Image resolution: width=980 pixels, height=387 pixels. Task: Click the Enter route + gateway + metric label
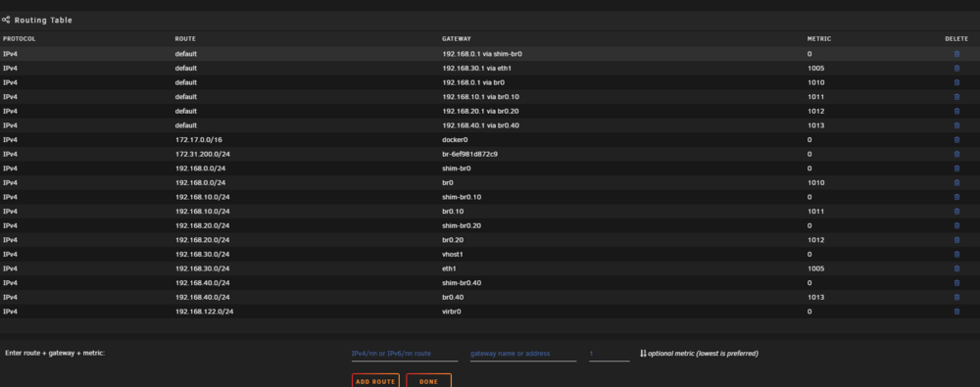55,354
